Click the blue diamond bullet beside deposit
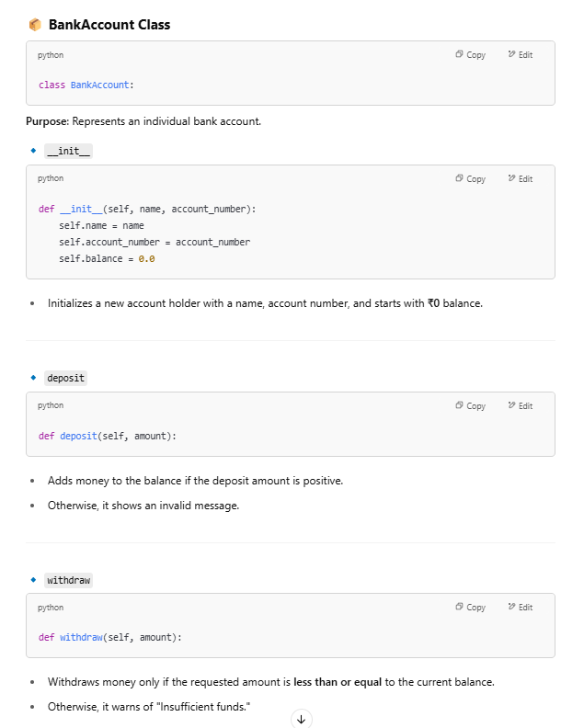Image resolution: width=584 pixels, height=728 pixels. pyautogui.click(x=33, y=377)
